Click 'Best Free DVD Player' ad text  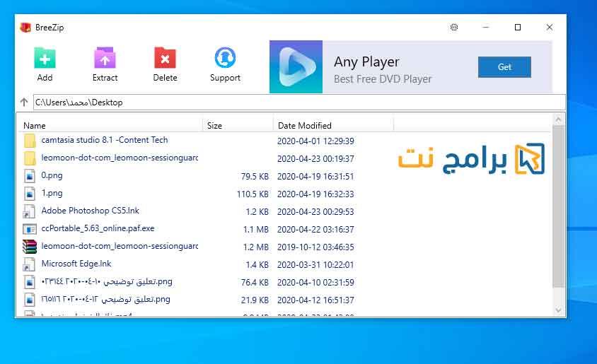(x=383, y=79)
